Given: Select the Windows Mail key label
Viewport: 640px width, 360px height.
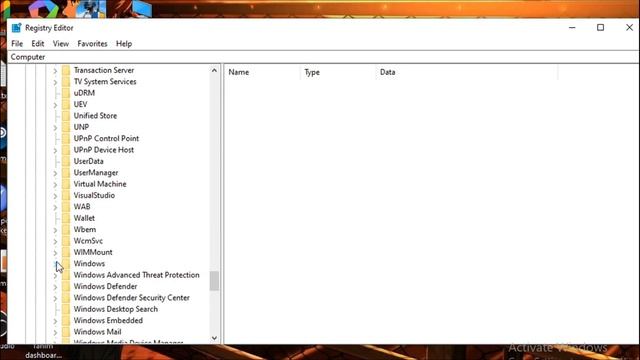Looking at the screenshot, I should [x=97, y=332].
